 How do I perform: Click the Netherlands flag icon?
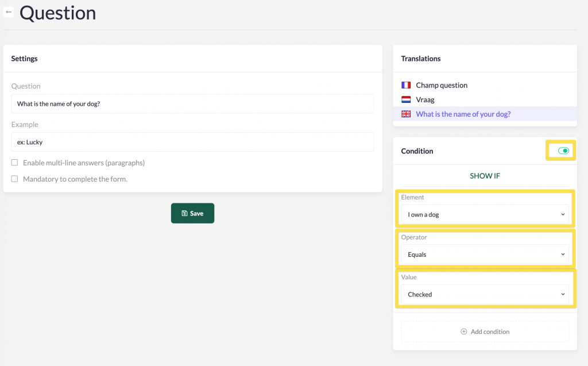point(406,99)
